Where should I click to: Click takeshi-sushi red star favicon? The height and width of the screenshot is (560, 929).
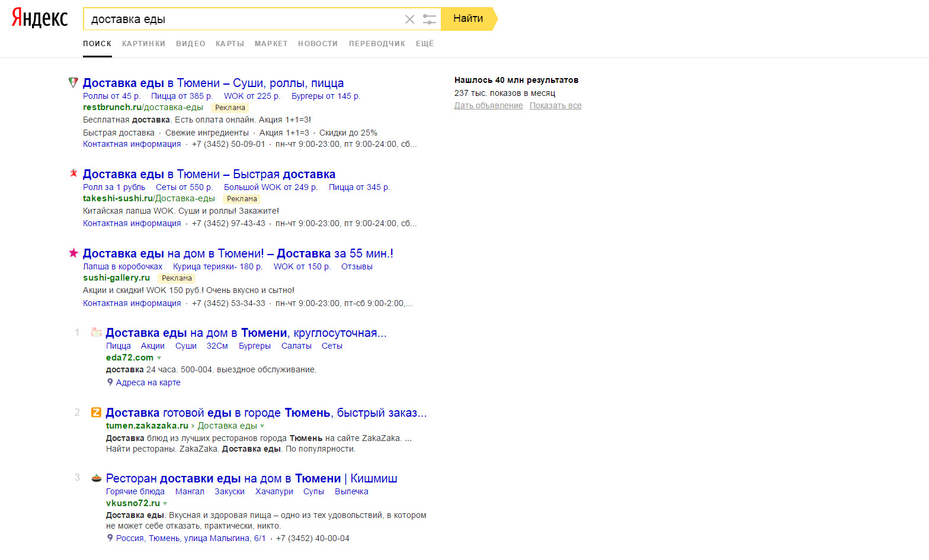(73, 173)
